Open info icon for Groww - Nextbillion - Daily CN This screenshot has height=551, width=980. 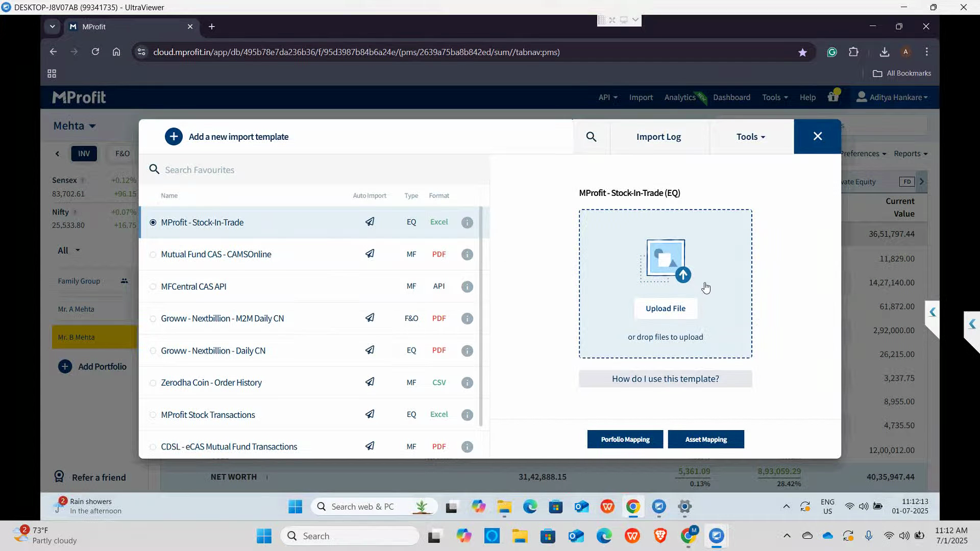(467, 350)
